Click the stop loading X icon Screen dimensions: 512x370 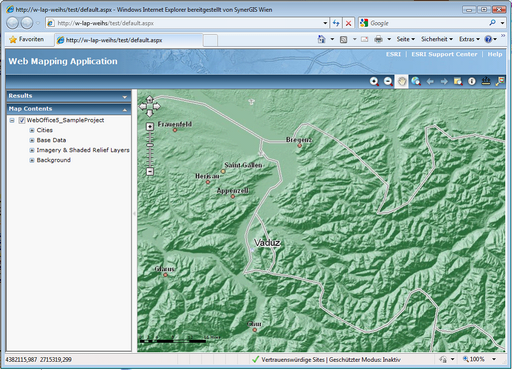348,23
